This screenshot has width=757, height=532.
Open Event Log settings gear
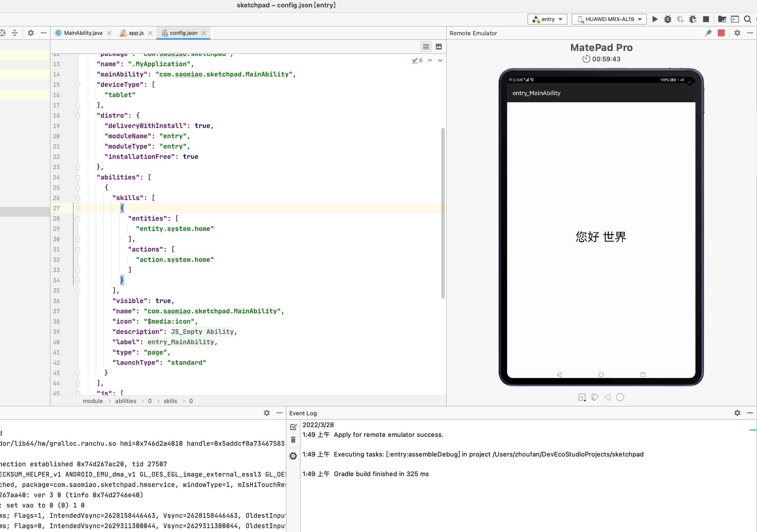tap(737, 413)
